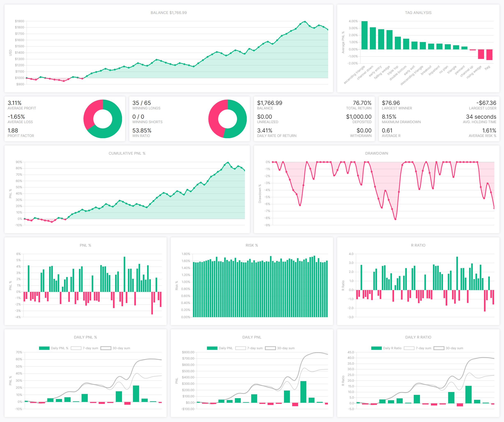The width and height of the screenshot is (504, 422).
Task: Toggle the Daily R Ratio legend item
Action: 386,348
